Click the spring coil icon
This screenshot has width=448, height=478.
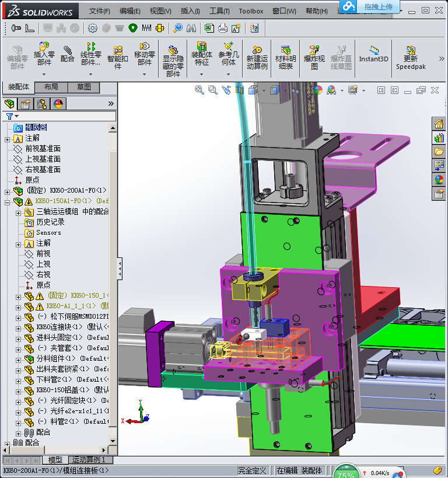click(146, 29)
